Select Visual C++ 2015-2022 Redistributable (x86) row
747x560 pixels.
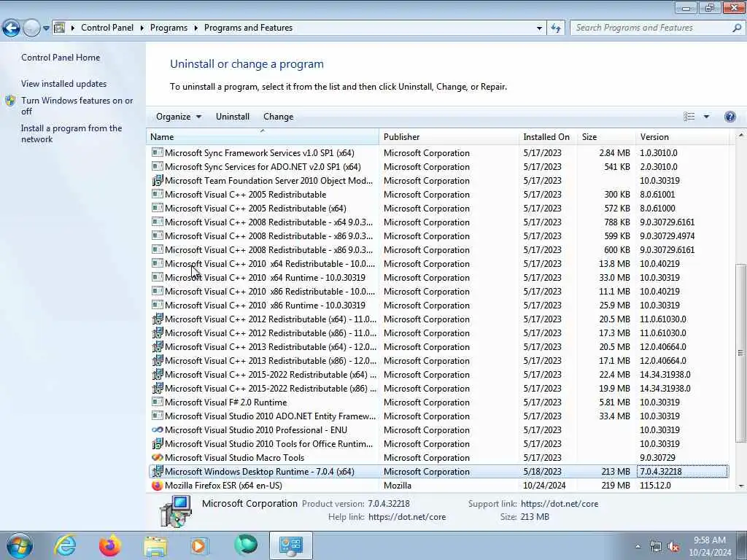tap(438, 389)
